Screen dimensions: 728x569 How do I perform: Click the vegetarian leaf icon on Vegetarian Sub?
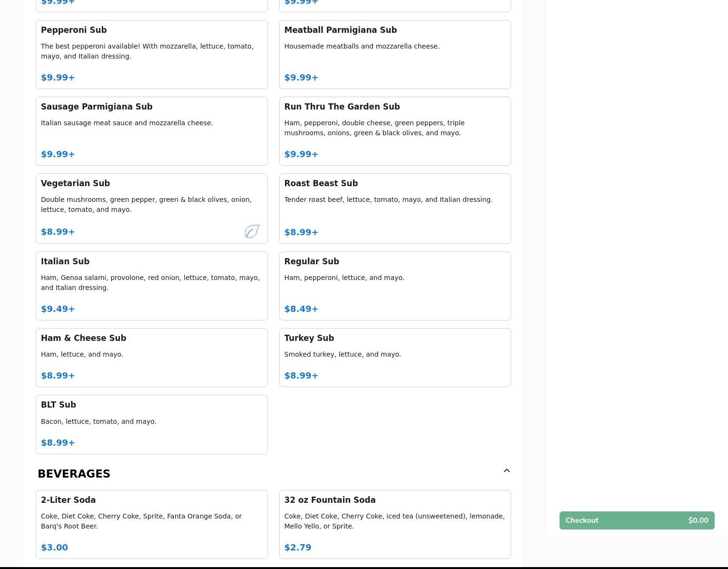252,231
